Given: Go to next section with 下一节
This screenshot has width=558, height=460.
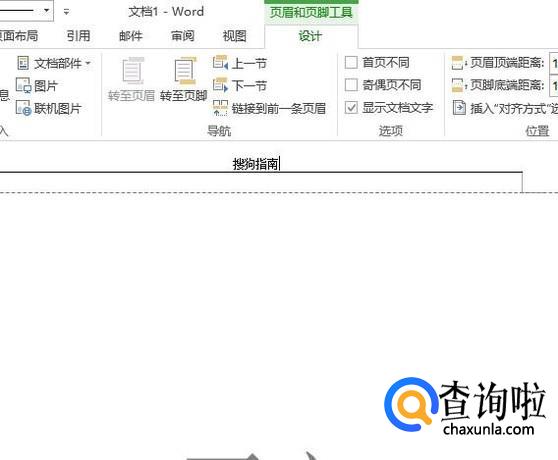Looking at the screenshot, I should [x=220, y=85].
